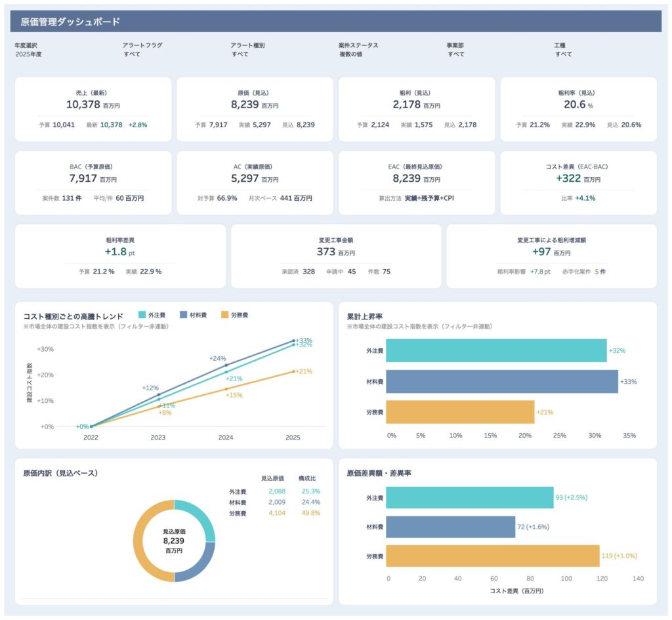
Task: Click the 外注費 bar showing 93 (+2.5%)
Action: (470, 497)
